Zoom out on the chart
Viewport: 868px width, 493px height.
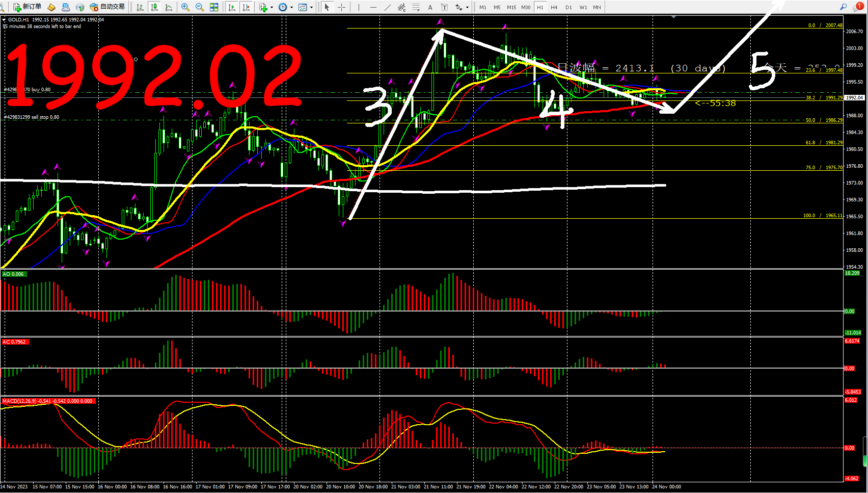[x=200, y=7]
